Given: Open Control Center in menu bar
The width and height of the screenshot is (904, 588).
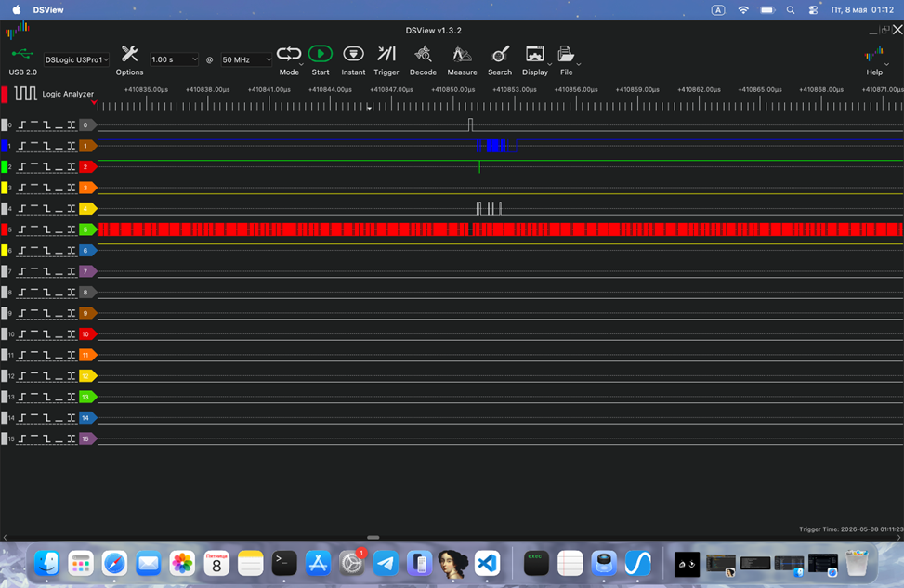Looking at the screenshot, I should click(814, 10).
